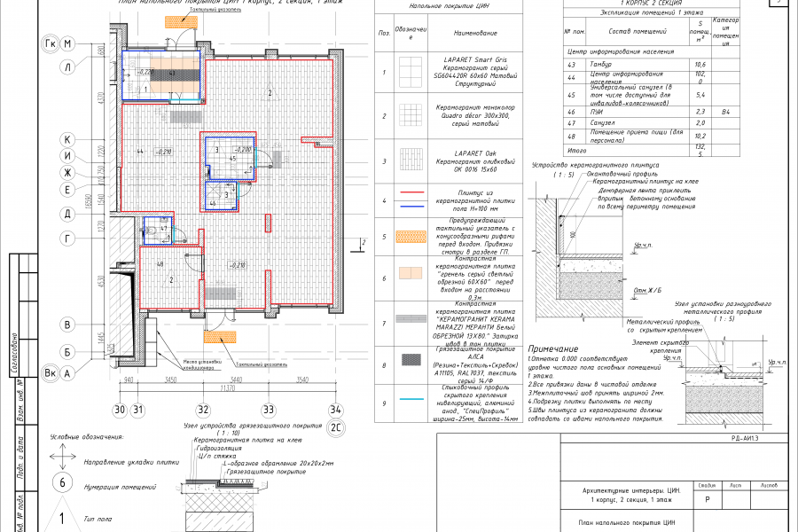
Task: Select 'Устройство керамогранитного плинтуса' detail title
Action: click(x=596, y=165)
